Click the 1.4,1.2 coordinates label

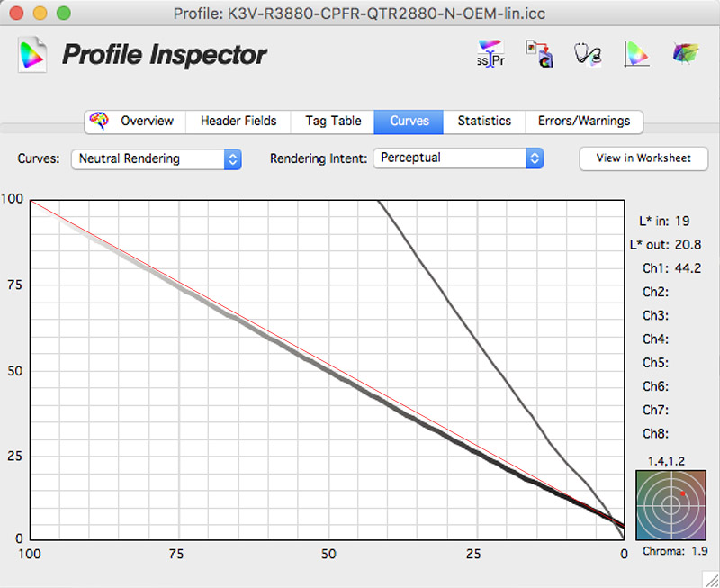(666, 461)
